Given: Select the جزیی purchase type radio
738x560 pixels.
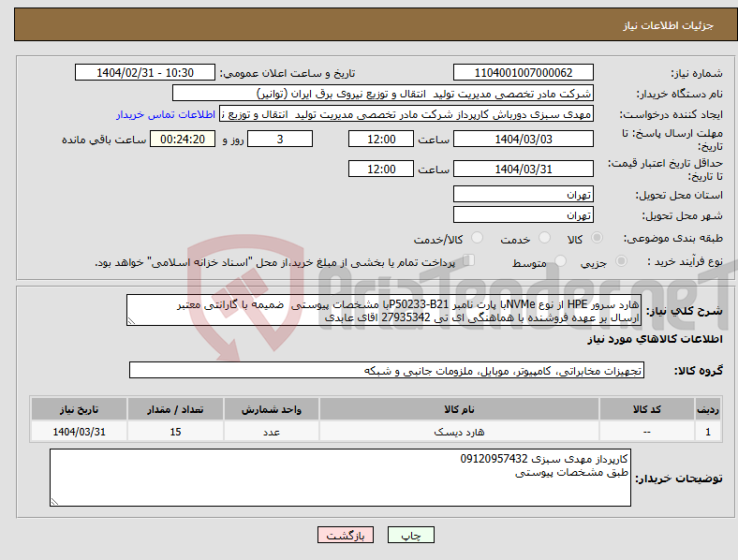Looking at the screenshot, I should coord(621,260).
